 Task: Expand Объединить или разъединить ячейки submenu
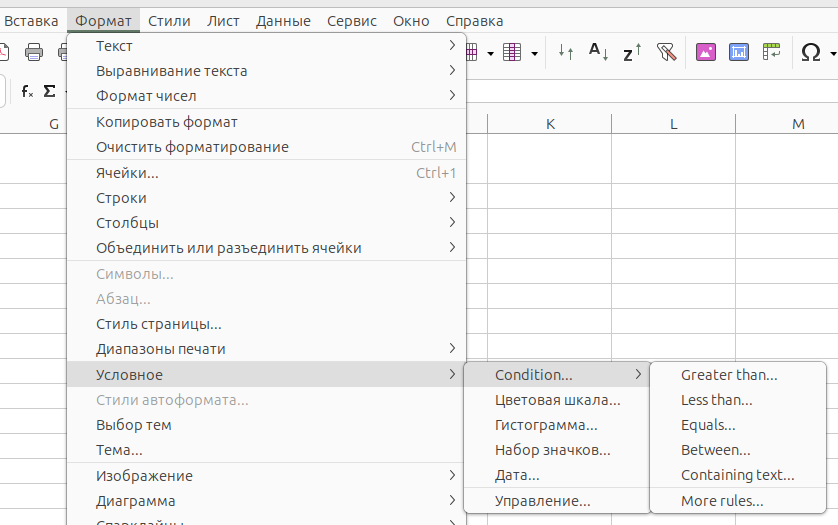267,248
